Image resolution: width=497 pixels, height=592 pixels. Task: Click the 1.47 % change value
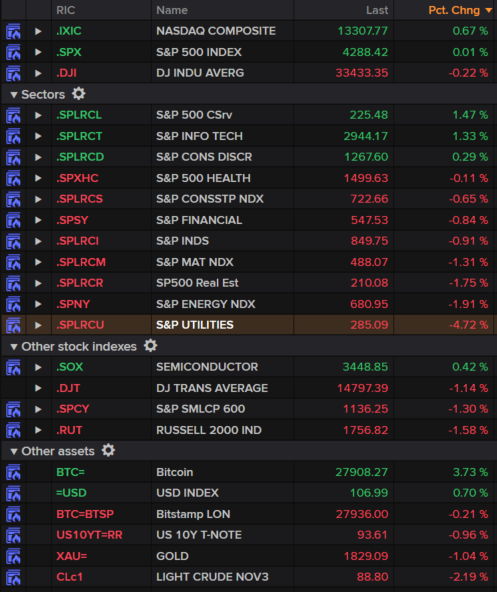(470, 115)
